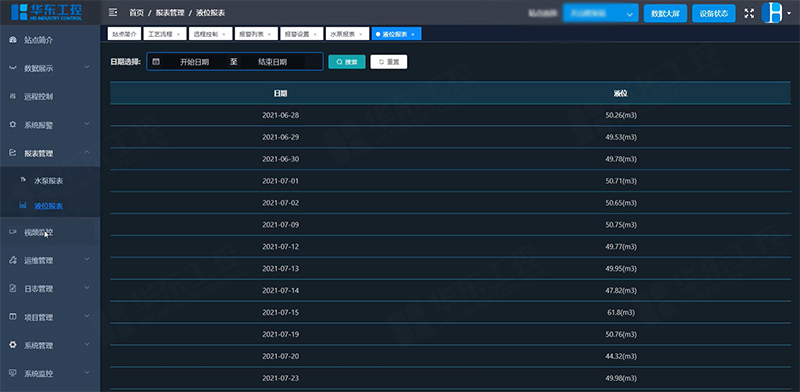
Task: Close the 报警设置 tab
Action: click(x=315, y=34)
